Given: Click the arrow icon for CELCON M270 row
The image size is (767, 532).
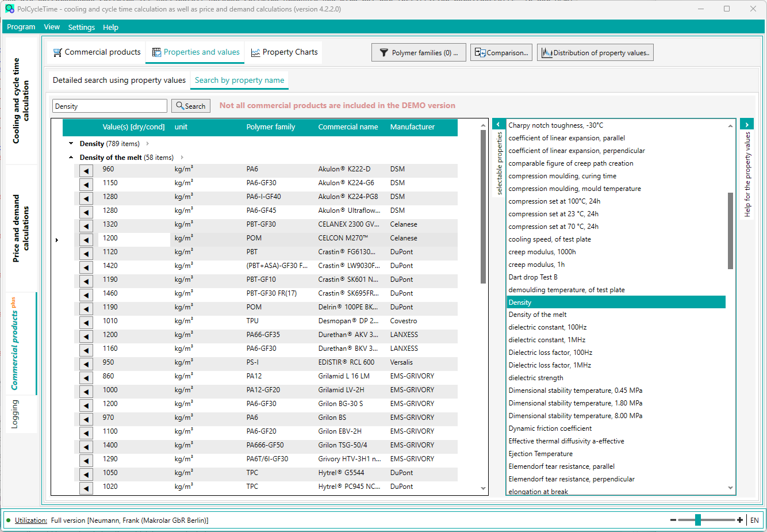Looking at the screenshot, I should point(86,239).
